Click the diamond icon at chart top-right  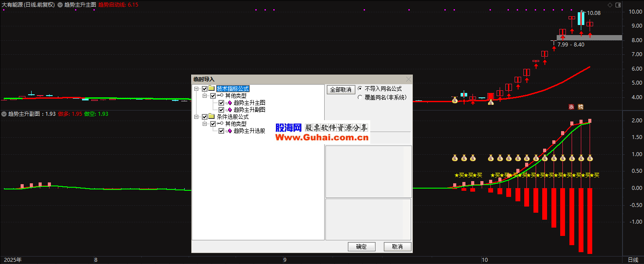tap(610, 5)
